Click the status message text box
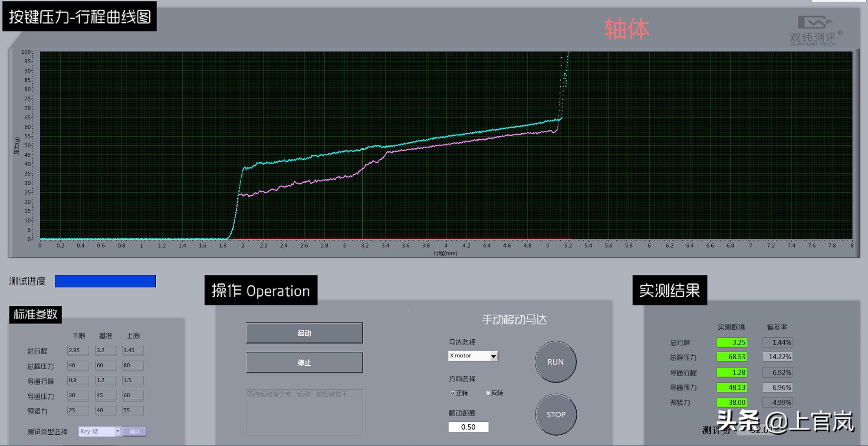The image size is (868, 446). tap(304, 412)
